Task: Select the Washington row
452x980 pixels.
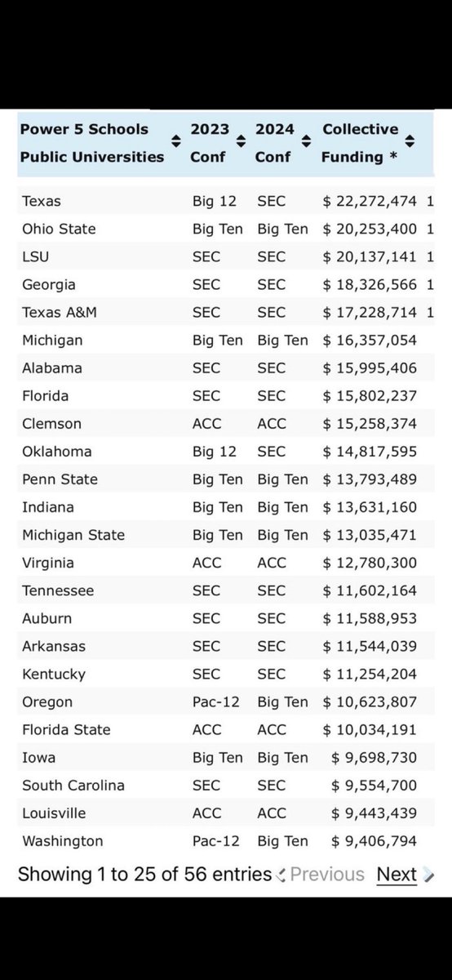Action: pos(226,840)
